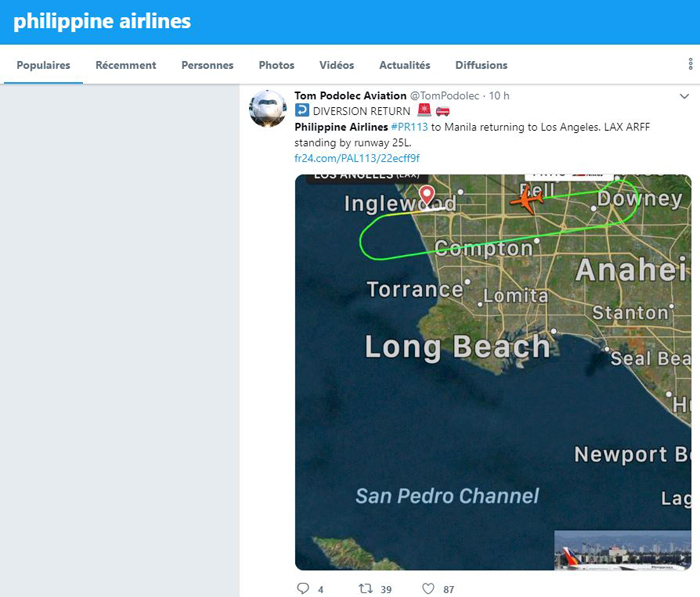Screen dimensions: 700x597
Task: Expand the tweet options chevron
Action: tap(684, 97)
